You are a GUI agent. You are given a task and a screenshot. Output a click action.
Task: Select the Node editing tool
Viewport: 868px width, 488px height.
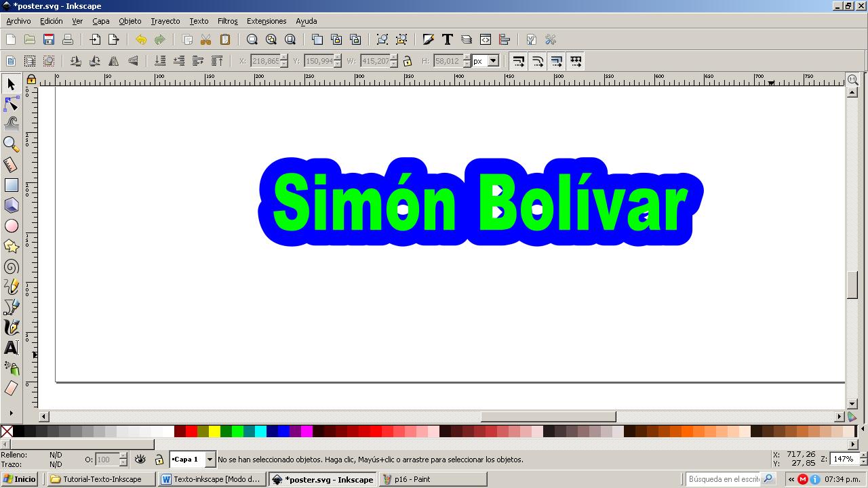[x=11, y=104]
